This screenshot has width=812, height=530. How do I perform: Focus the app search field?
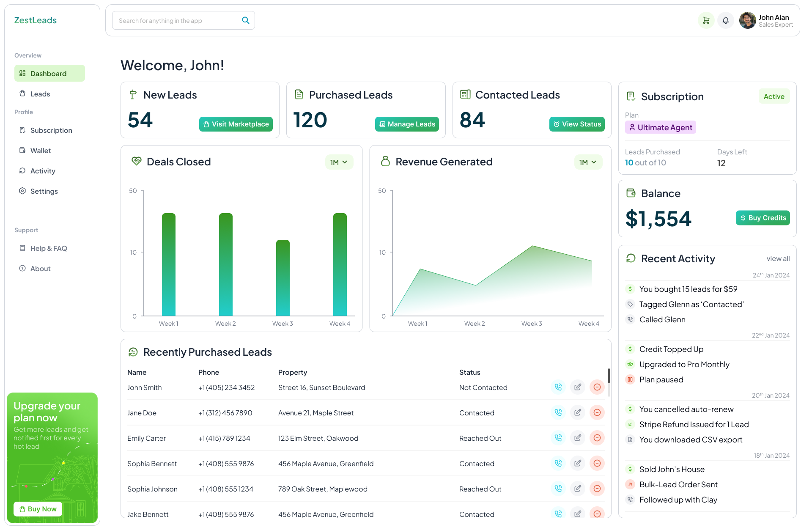coord(178,20)
